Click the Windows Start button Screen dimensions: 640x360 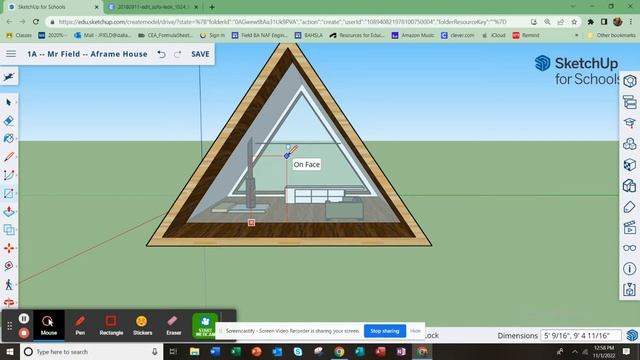click(10, 351)
